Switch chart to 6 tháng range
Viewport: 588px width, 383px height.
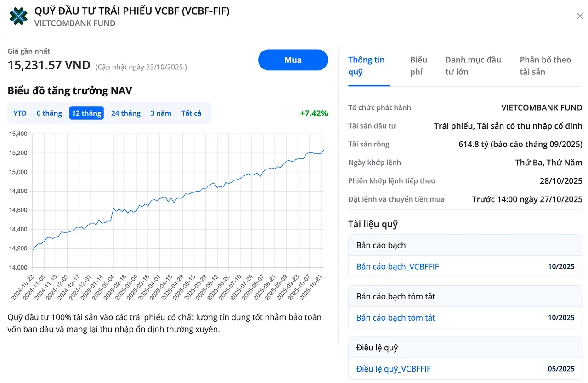click(49, 113)
